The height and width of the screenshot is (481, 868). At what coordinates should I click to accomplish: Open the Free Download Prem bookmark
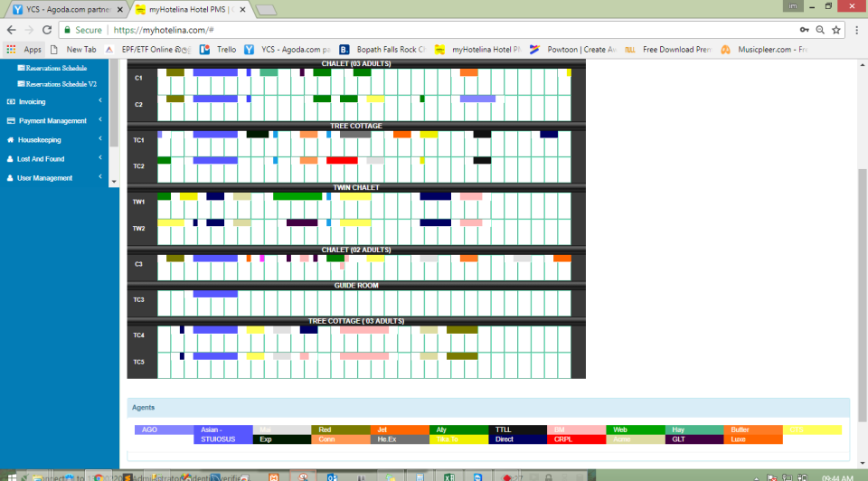(x=668, y=49)
